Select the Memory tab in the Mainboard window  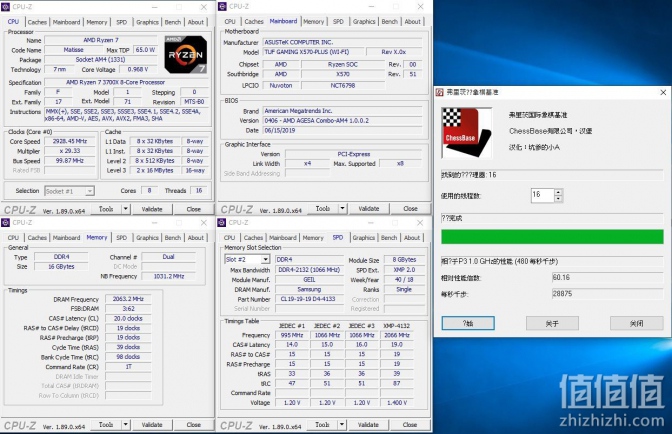pos(314,21)
